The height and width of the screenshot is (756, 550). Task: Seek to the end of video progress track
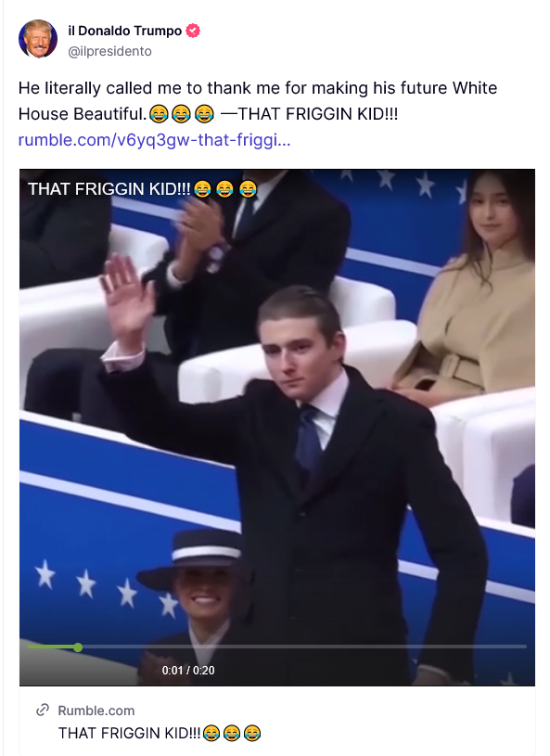524,647
